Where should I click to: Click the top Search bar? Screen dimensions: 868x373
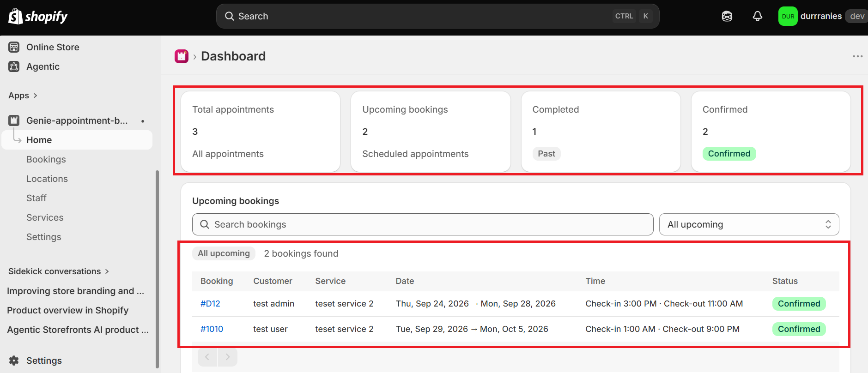[x=437, y=16]
